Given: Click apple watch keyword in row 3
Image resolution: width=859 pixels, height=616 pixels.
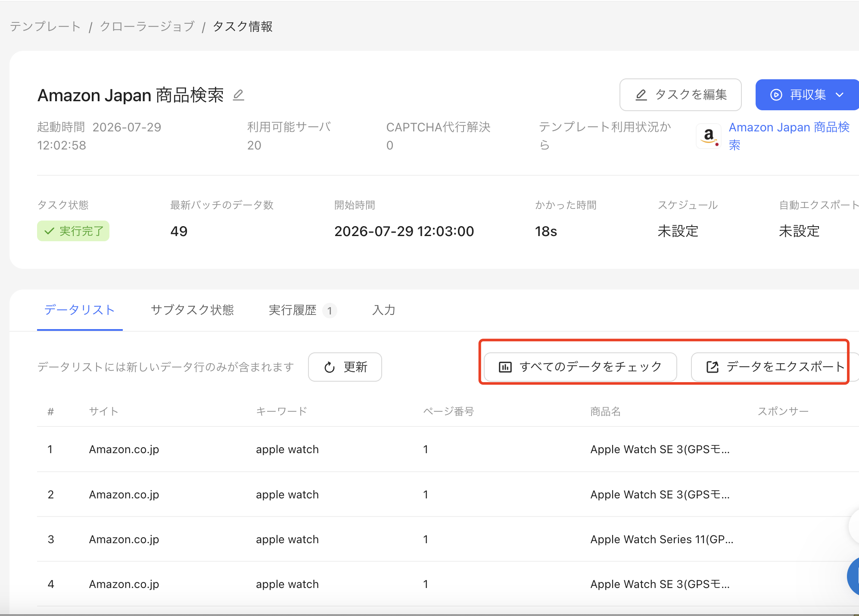Looking at the screenshot, I should 287,539.
